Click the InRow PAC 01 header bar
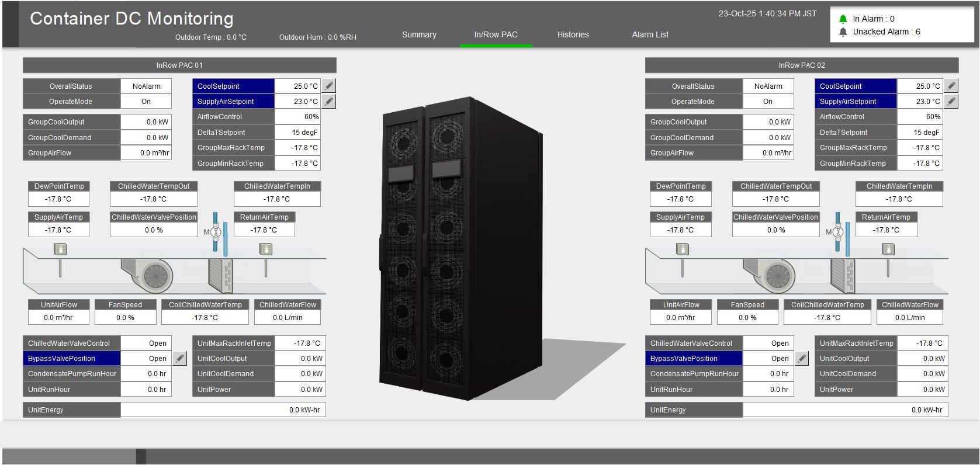This screenshot has width=980, height=465. pos(179,65)
